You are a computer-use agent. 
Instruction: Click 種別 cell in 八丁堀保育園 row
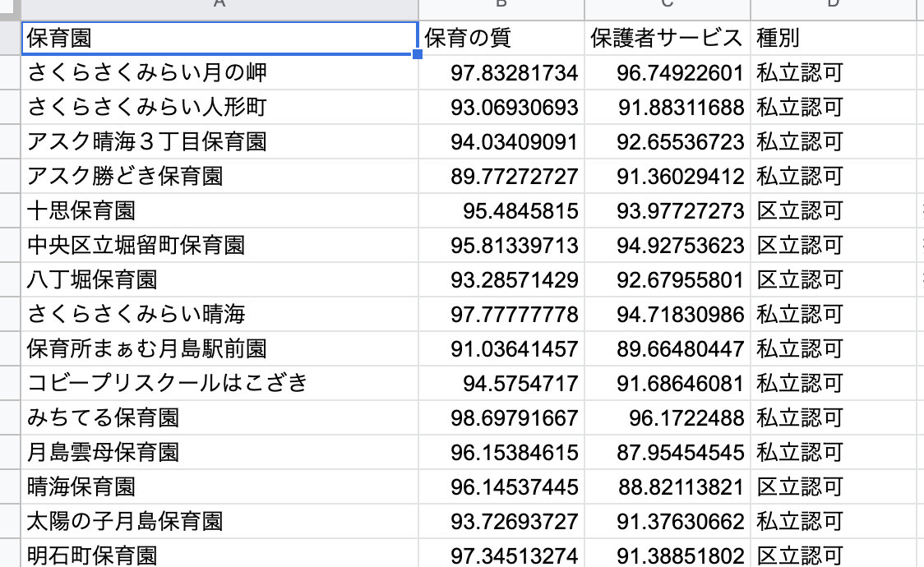[x=834, y=279]
